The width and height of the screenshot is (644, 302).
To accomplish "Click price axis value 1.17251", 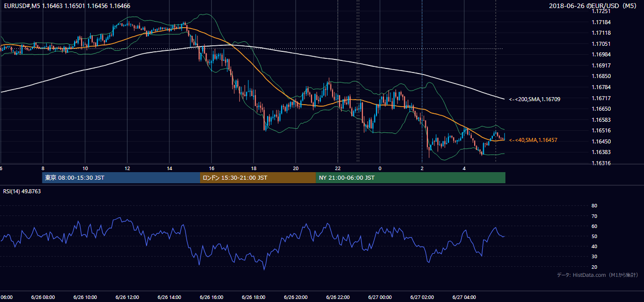I will 601,11.
